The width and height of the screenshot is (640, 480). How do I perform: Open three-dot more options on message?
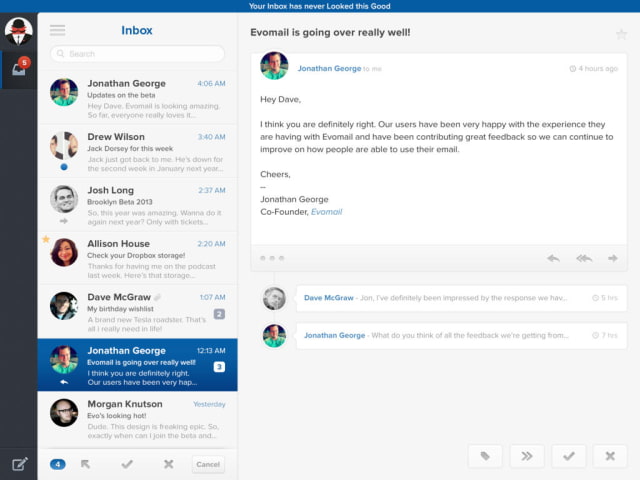click(x=272, y=258)
